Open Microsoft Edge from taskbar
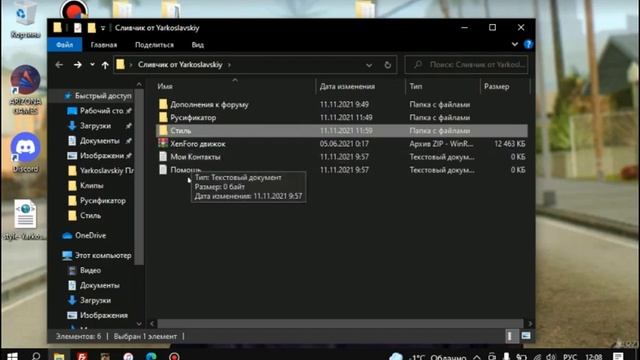This screenshot has width=640, height=360. (x=151, y=356)
